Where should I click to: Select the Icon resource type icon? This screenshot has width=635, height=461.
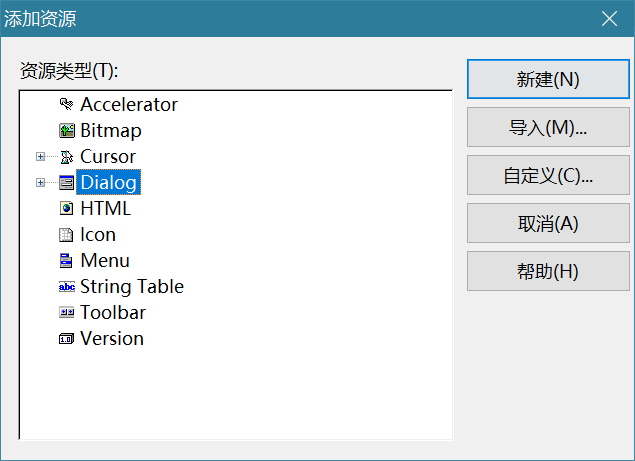click(67, 234)
